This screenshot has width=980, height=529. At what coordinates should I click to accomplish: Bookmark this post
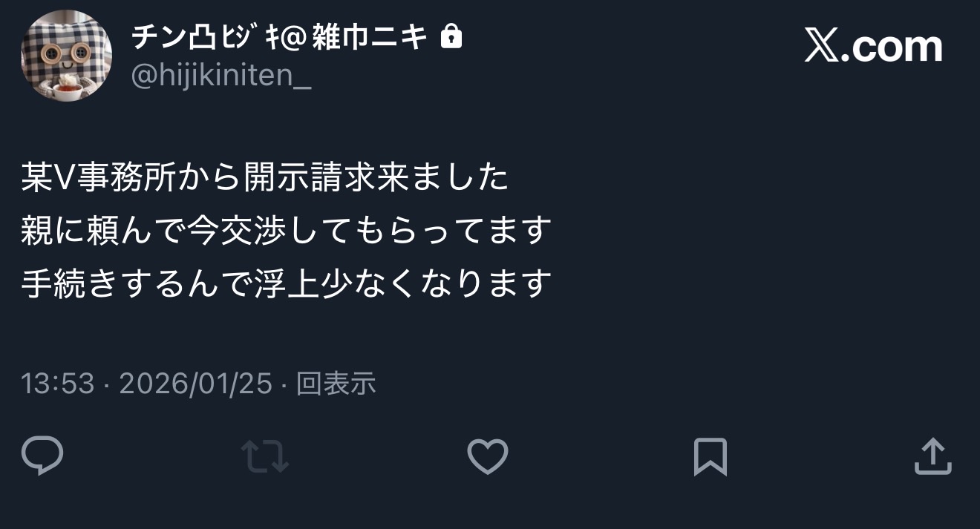[710, 457]
